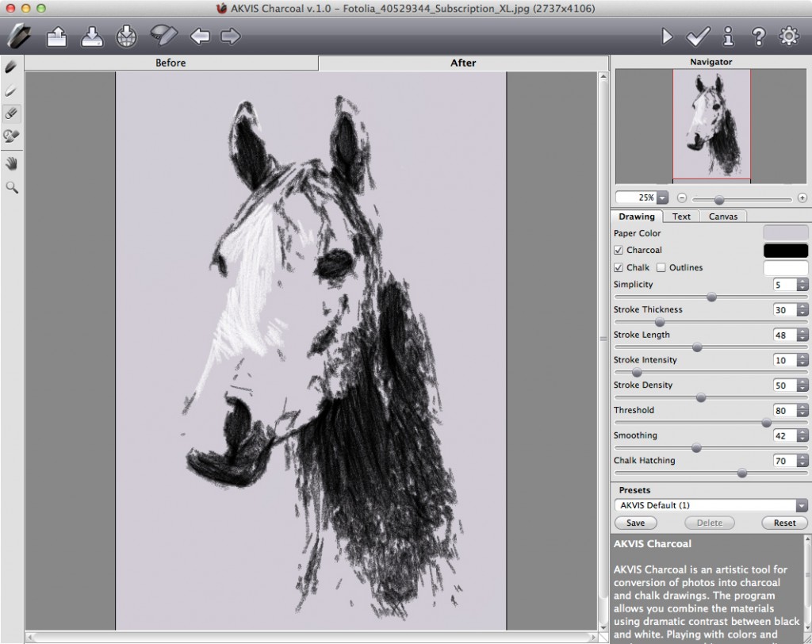
Task: Open the AKVIS Default presets dropdown
Action: (x=803, y=505)
